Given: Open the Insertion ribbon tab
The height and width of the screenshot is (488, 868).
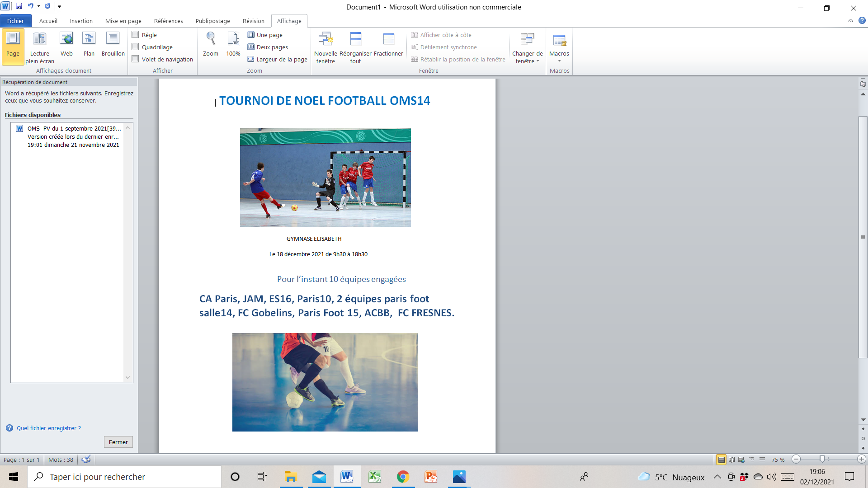Looking at the screenshot, I should (x=81, y=21).
